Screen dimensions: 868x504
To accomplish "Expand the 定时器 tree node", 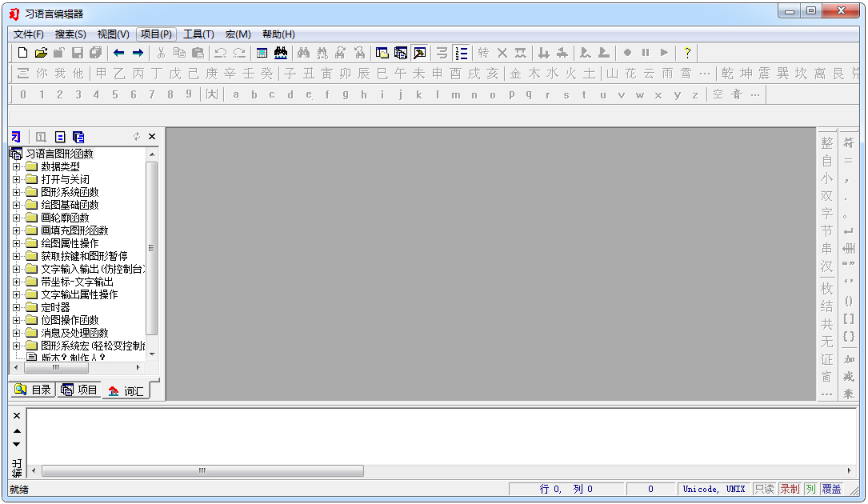I will pos(16,307).
